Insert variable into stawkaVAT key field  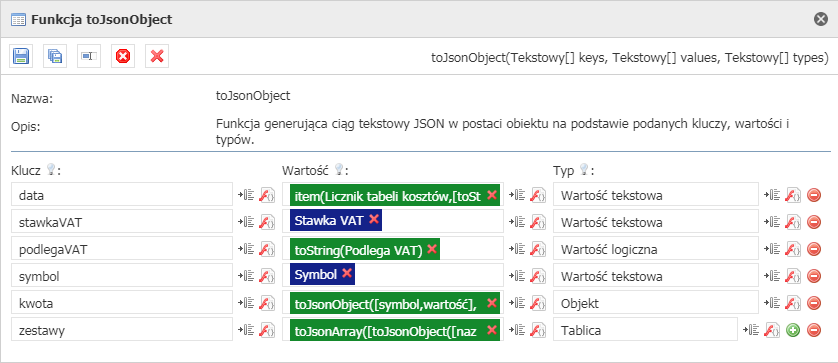point(245,222)
